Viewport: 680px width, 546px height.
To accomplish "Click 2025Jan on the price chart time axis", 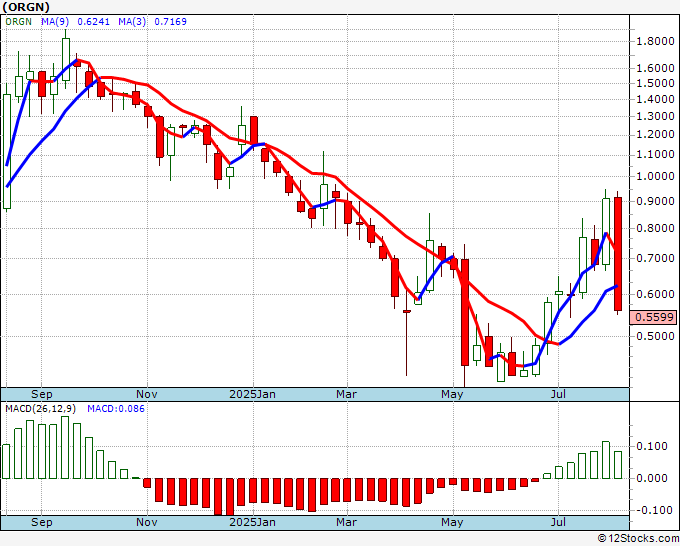I will pyautogui.click(x=252, y=394).
